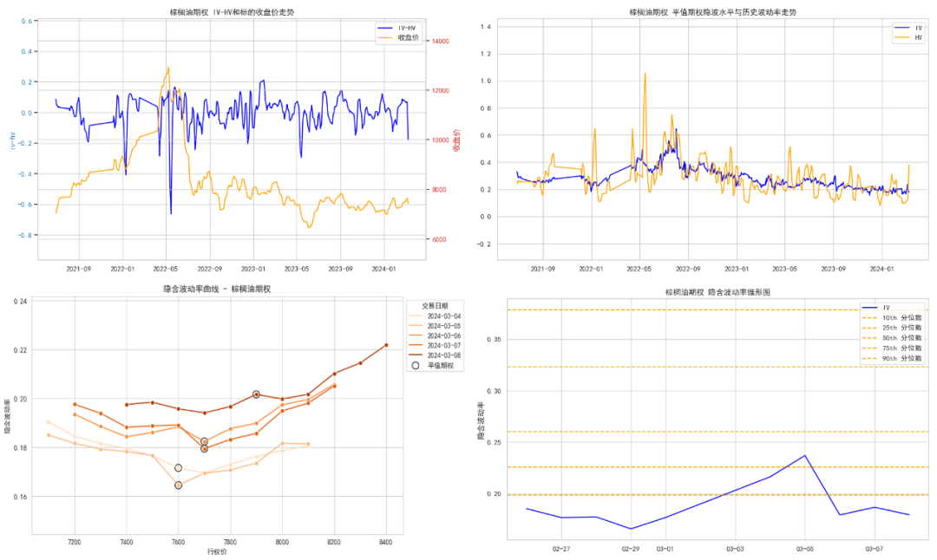Screen dimensions: 937x560
Task: Click circled at-the-money point at strike 7900
Action: pyautogui.click(x=256, y=394)
